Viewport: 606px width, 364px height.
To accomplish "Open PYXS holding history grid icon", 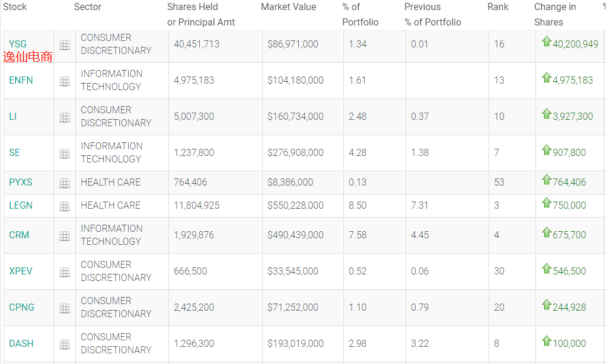I will 65,183.
